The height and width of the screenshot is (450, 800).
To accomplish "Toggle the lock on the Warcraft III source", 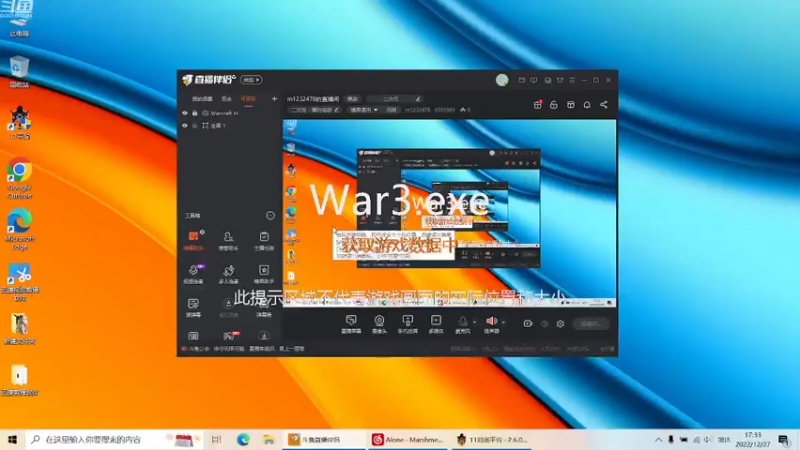I will (x=195, y=113).
